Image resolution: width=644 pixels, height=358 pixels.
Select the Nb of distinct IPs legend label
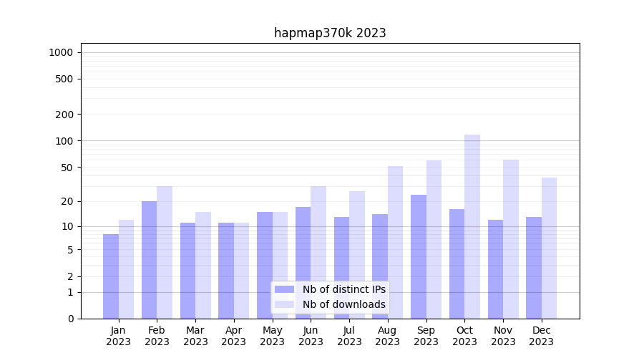click(343, 289)
